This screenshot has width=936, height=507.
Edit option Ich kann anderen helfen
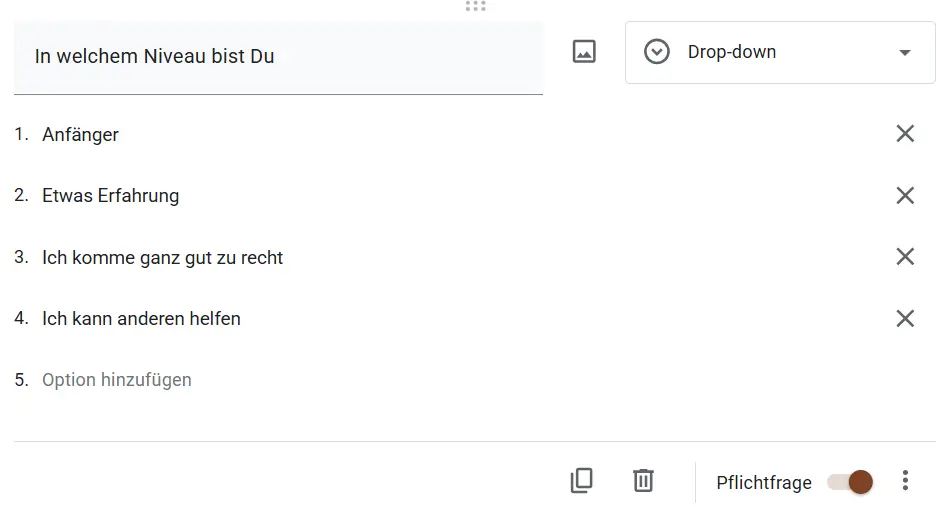(x=141, y=319)
